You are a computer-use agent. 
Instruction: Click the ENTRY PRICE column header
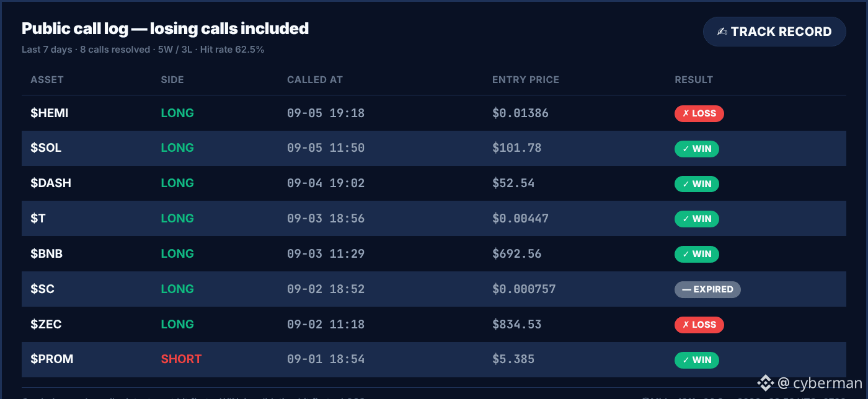click(x=526, y=80)
